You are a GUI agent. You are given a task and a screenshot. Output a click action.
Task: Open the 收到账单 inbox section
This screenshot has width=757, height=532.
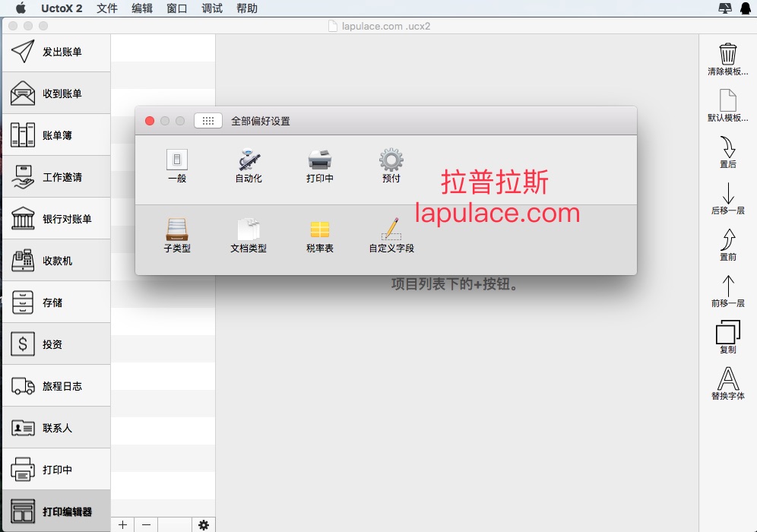pyautogui.click(x=56, y=93)
